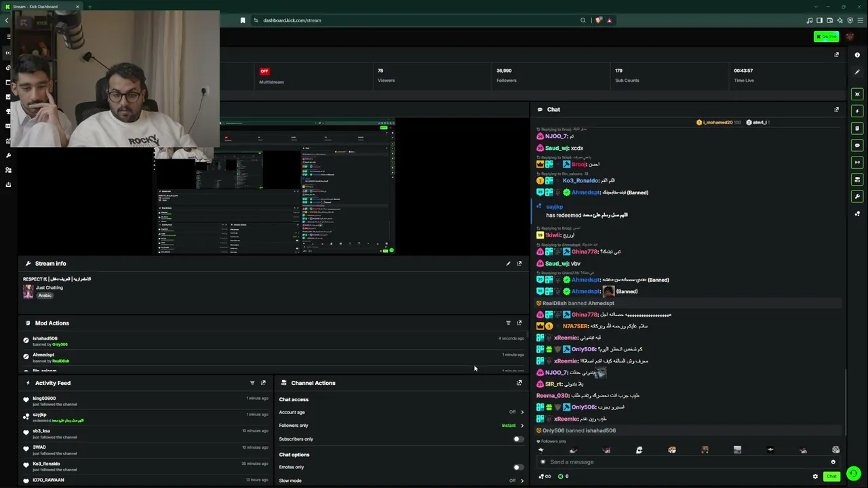Screen dimensions: 868x488
Task: Click ID7O_RAWAAN in Activity Feed
Action: pyautogui.click(x=48, y=480)
